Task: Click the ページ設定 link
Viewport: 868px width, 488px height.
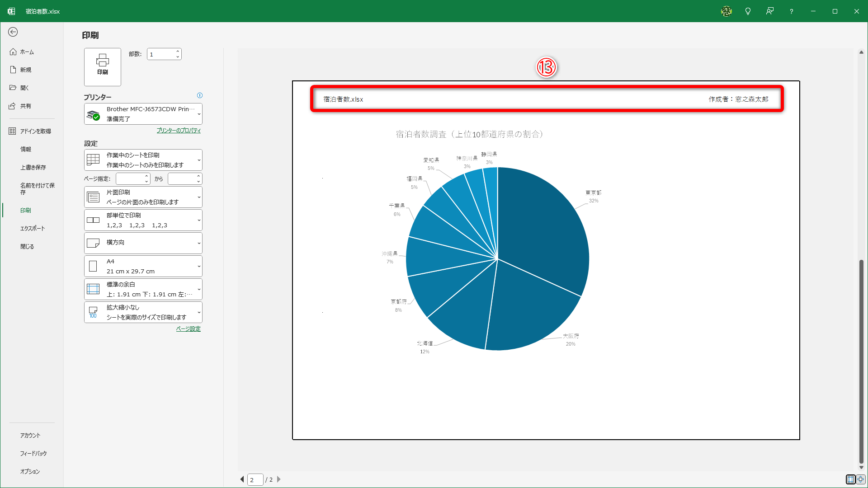Action: (188, 329)
